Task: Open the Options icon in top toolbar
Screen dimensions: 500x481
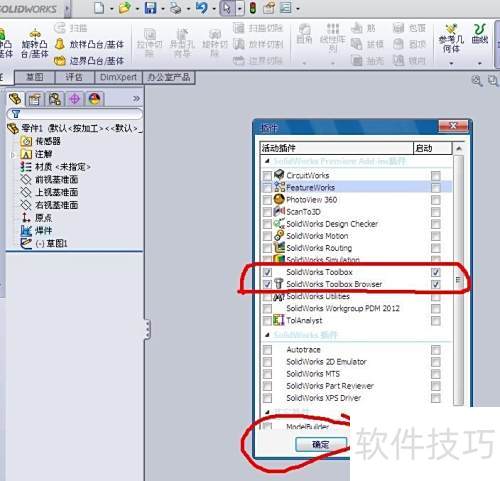Action: 286,8
